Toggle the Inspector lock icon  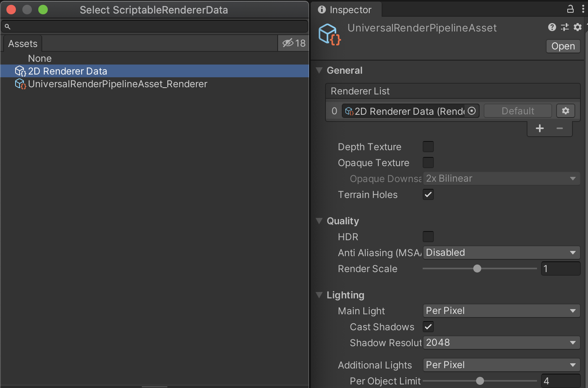pyautogui.click(x=570, y=9)
